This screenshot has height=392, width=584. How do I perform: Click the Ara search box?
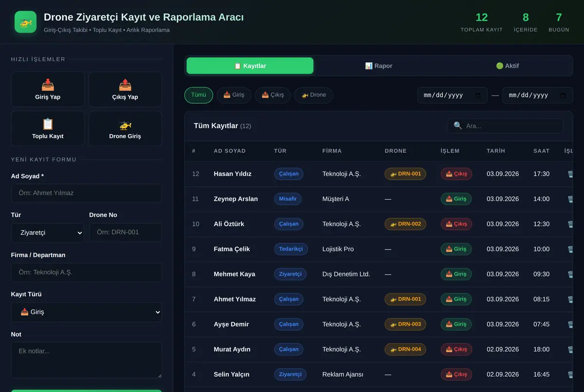tap(506, 126)
